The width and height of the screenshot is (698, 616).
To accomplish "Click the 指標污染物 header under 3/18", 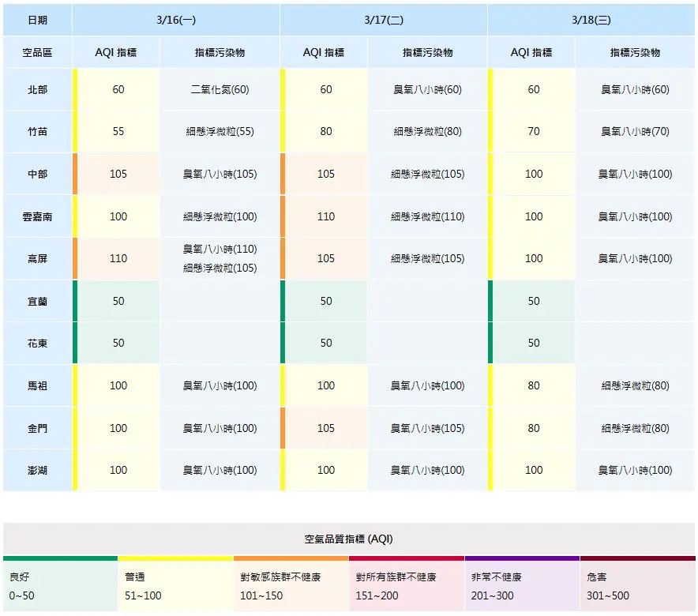I will click(636, 52).
